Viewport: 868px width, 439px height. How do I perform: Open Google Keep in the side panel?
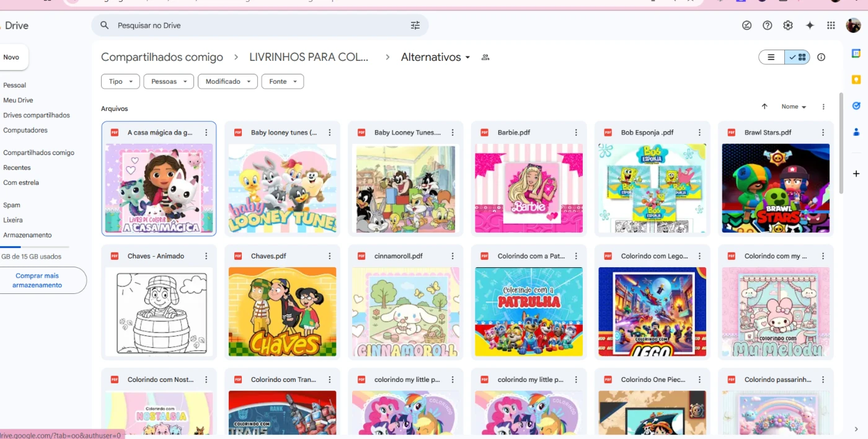(856, 79)
